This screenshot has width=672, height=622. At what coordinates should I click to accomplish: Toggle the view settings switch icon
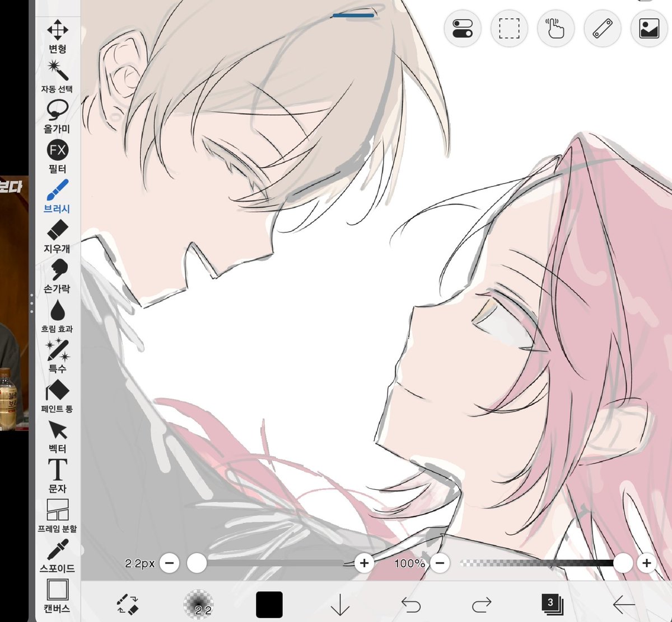coord(463,29)
